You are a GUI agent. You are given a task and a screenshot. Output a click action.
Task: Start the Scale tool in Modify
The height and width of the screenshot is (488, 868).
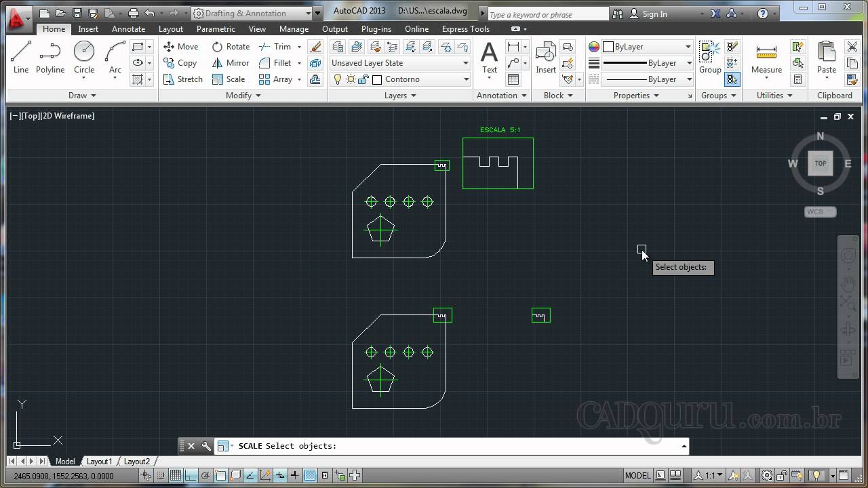pyautogui.click(x=229, y=79)
